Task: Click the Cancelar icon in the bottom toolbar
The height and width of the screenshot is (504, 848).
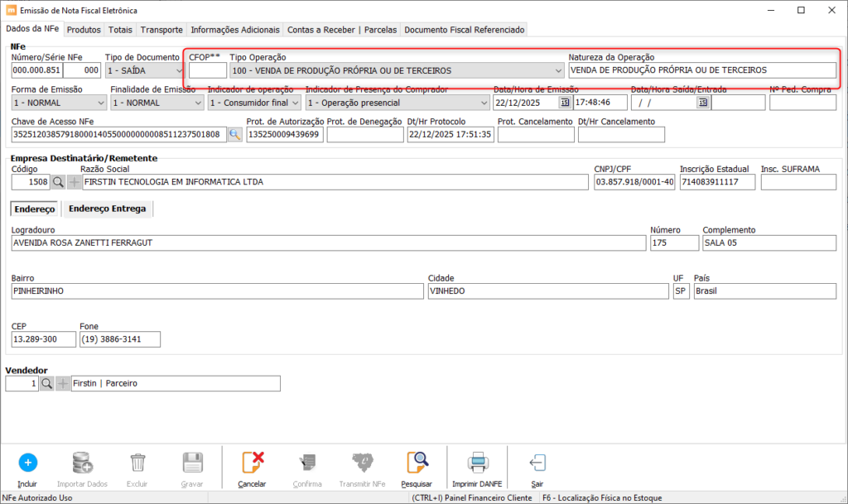Action: click(252, 463)
